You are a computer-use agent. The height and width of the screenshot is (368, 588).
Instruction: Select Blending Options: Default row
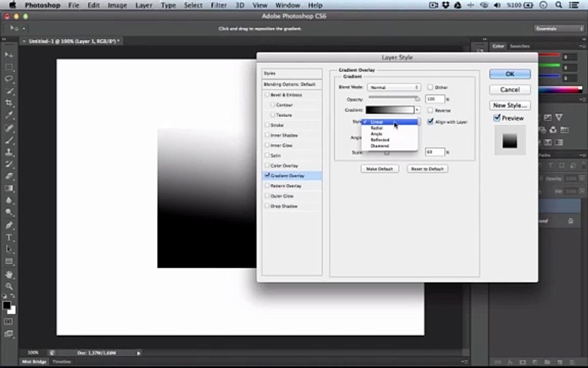pos(292,84)
